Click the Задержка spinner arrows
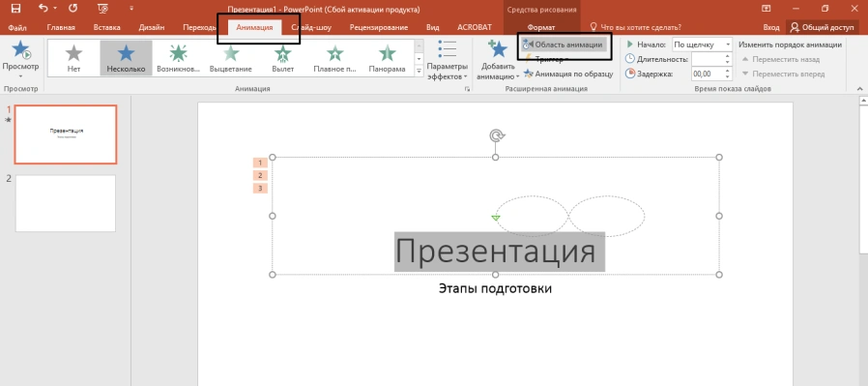The width and height of the screenshot is (868, 386). [x=728, y=74]
